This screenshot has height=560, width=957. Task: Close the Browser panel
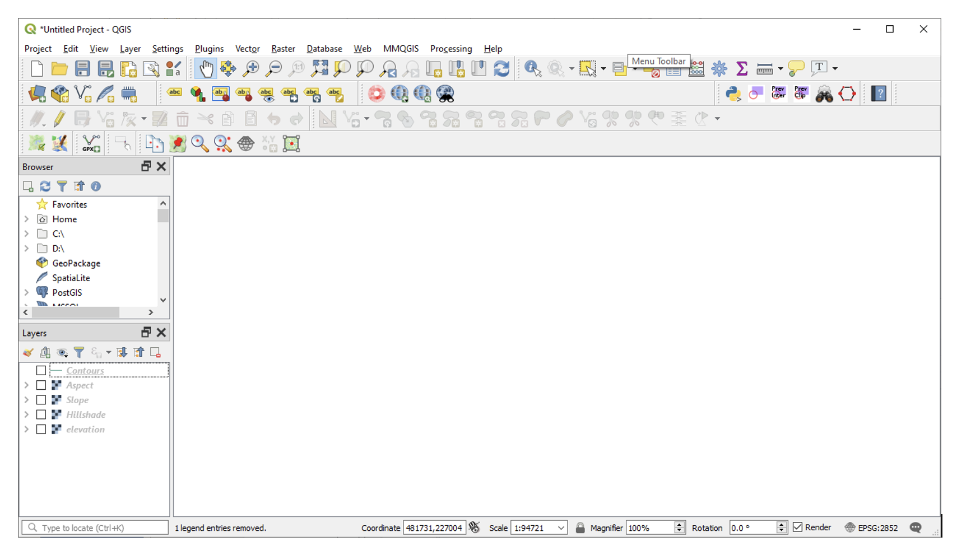161,166
